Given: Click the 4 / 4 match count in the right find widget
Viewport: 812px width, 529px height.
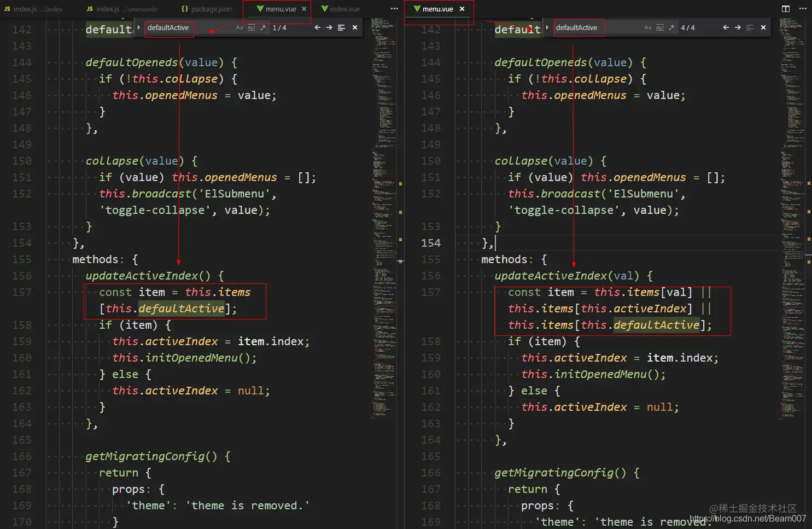Looking at the screenshot, I should (688, 28).
